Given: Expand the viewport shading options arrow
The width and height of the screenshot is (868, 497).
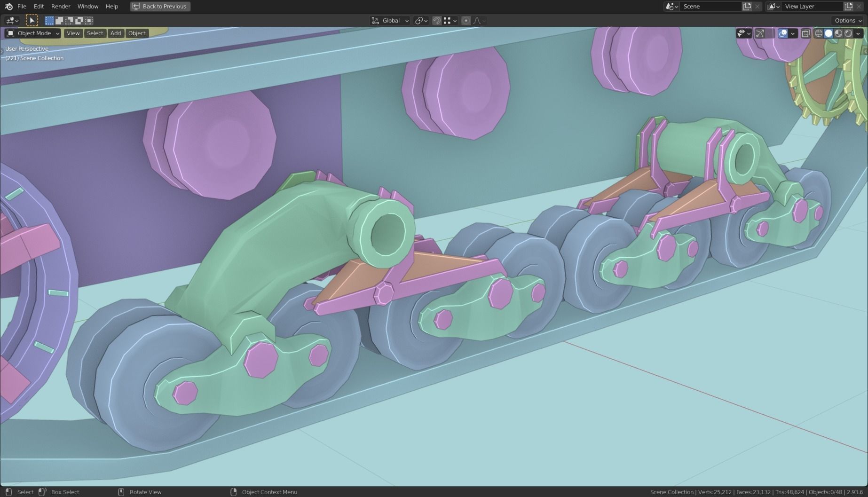Looking at the screenshot, I should (x=858, y=33).
